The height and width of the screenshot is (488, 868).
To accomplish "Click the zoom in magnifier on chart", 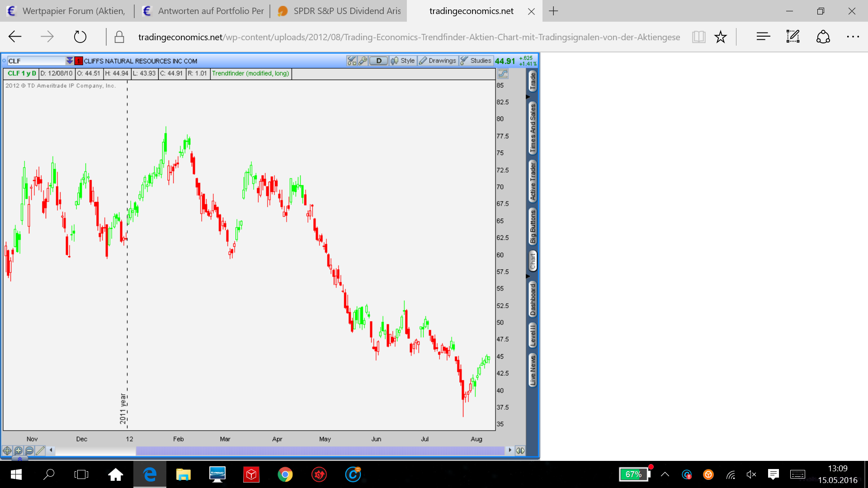I will [19, 450].
